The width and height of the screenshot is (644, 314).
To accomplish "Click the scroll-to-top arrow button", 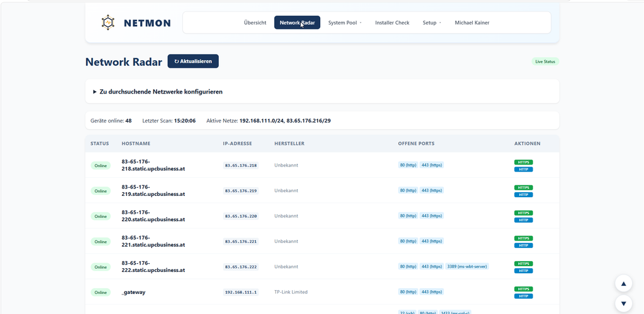I will 623,283.
